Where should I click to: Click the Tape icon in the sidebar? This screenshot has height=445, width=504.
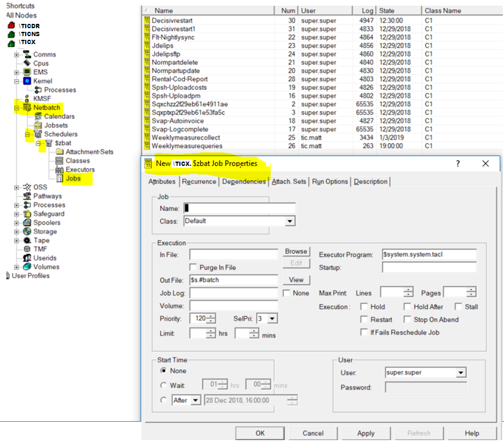click(28, 241)
